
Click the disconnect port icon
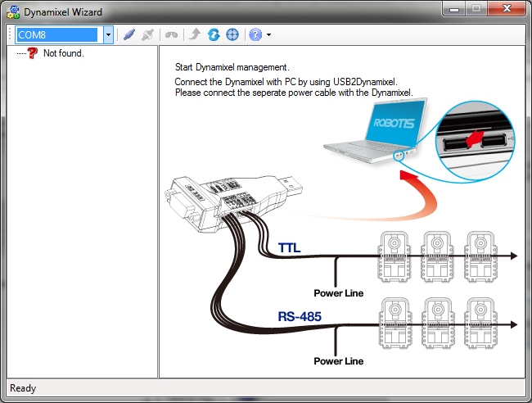[x=147, y=35]
